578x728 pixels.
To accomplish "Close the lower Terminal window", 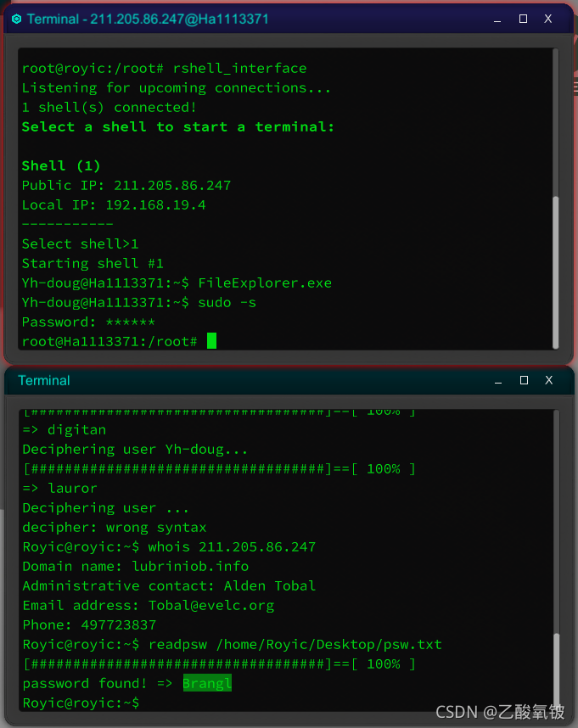I will [x=549, y=380].
